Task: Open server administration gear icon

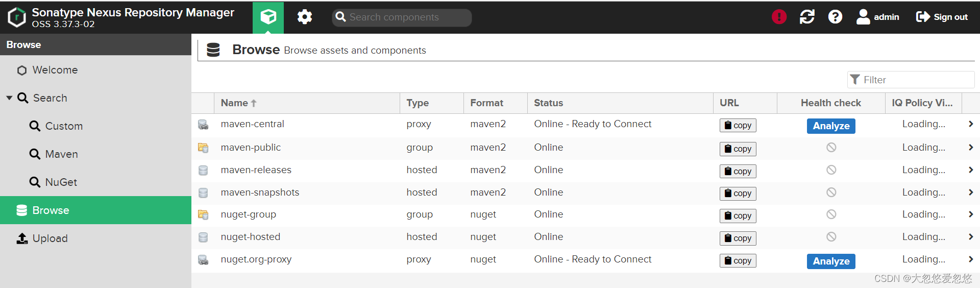Action: [305, 17]
